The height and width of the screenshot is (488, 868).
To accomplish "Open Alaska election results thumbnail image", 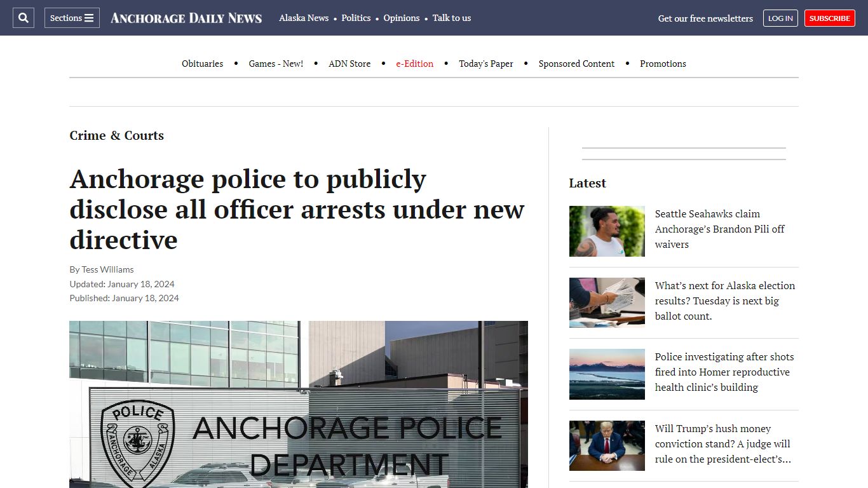I will point(607,302).
